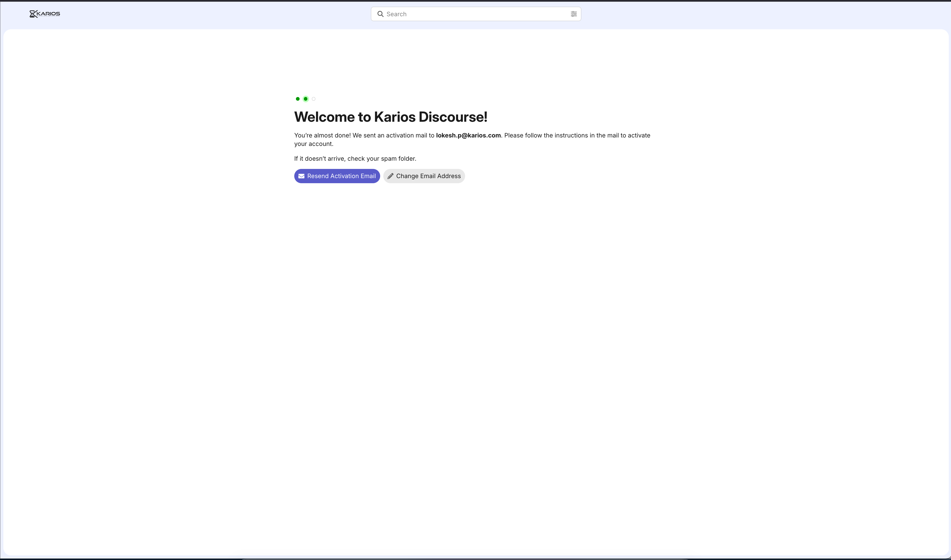Click the Welcome to Karios Discourse! heading
This screenshot has height=560, width=951.
[x=391, y=117]
